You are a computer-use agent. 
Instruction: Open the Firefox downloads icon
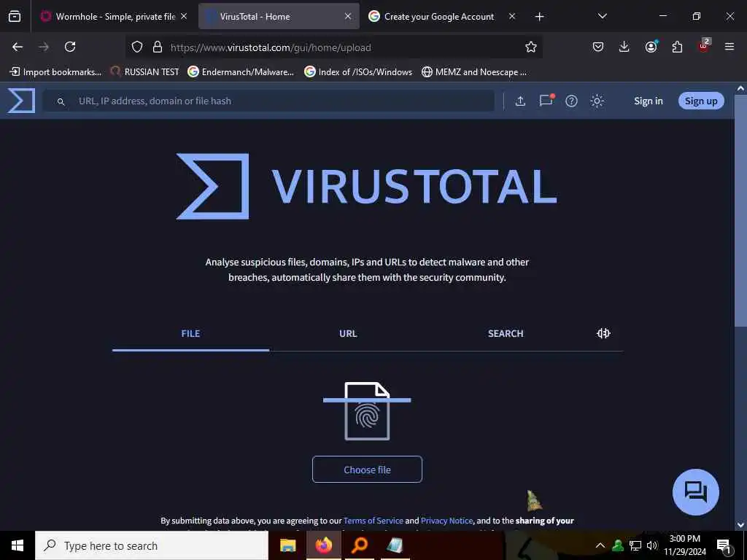624,47
